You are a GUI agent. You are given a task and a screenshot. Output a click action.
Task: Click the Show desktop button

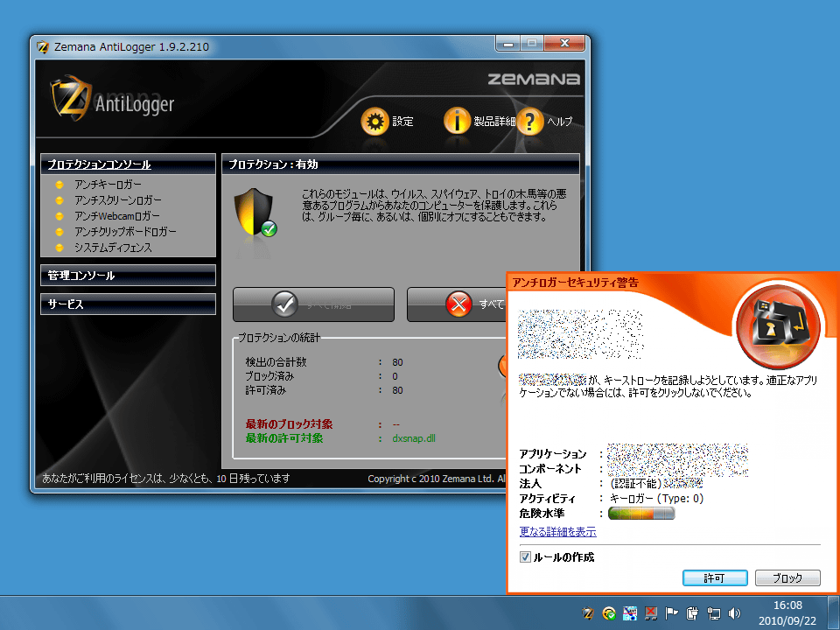pos(834,612)
